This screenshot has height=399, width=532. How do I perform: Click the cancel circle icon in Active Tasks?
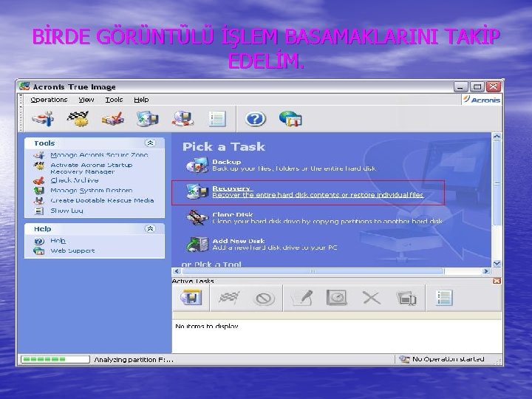(x=265, y=299)
